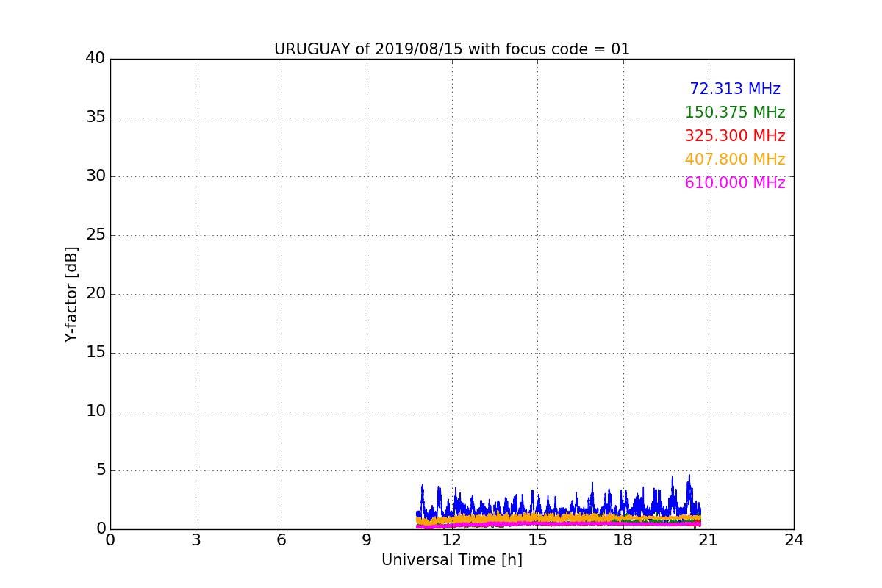Click the y-axis tick label 35

(x=96, y=117)
